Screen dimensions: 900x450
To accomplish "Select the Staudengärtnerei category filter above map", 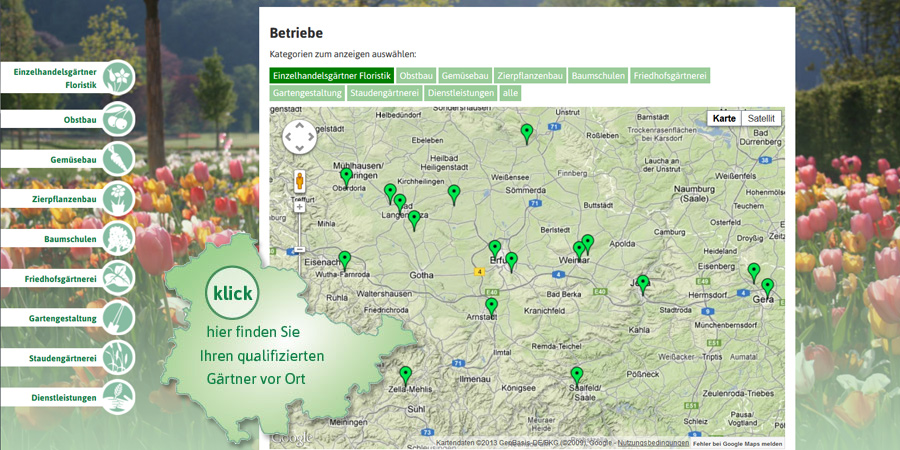I will (x=385, y=93).
